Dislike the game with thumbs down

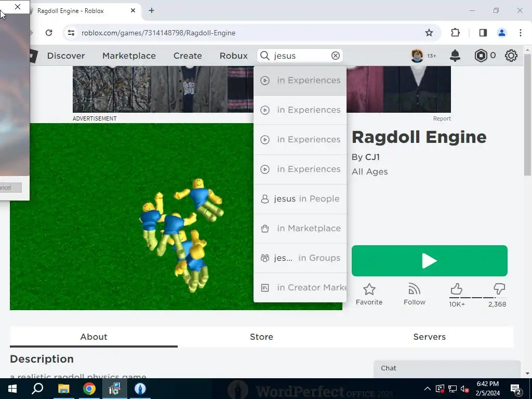tap(499, 289)
